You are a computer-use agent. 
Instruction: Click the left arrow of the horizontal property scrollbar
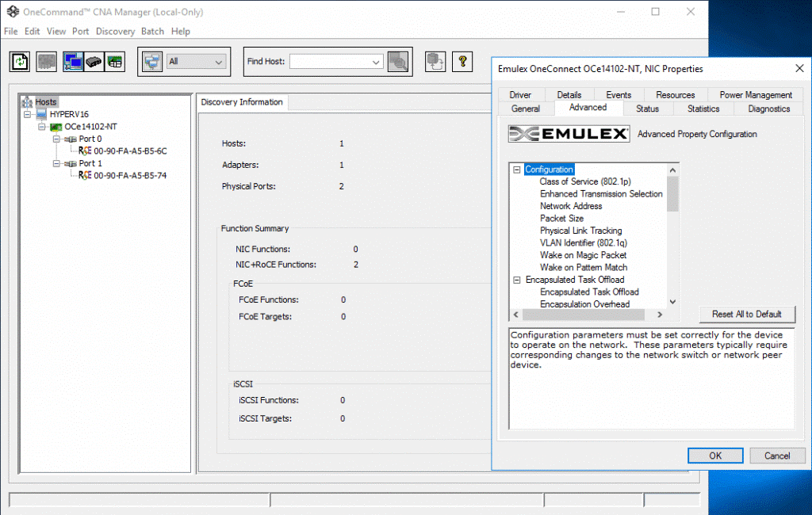[515, 315]
